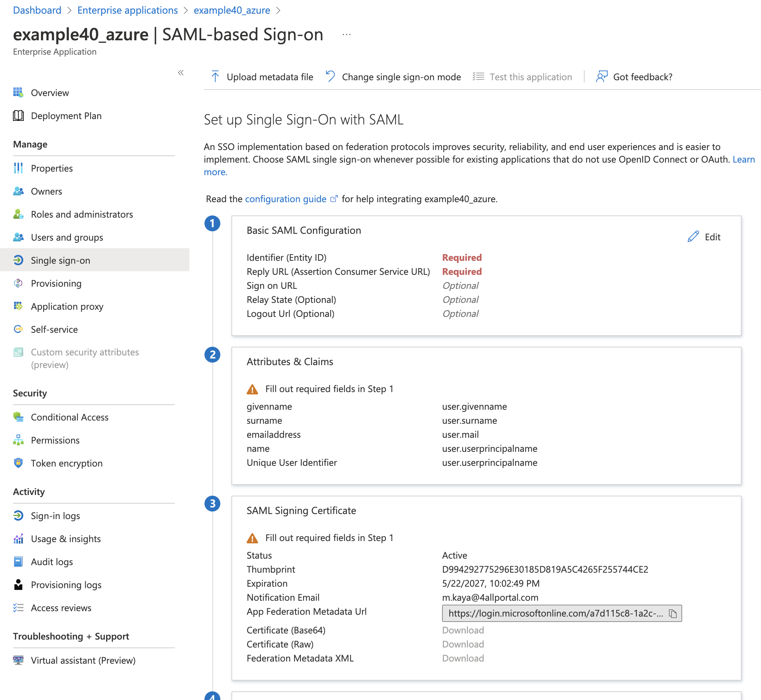Viewport: 761px width, 700px height.
Task: Collapse the sidebar with the double chevron
Action: click(x=181, y=73)
